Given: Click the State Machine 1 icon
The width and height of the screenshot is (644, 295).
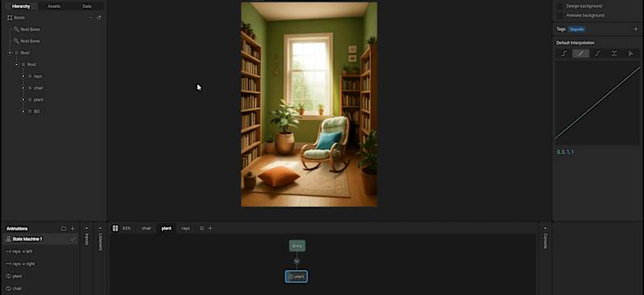Looking at the screenshot, I should 8,239.
